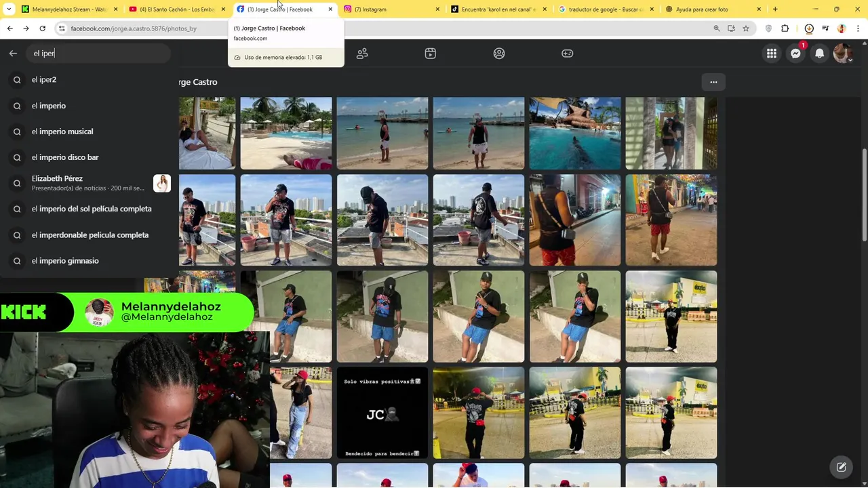Select the 'el imperio musical' suggestion
Viewport: 868px width, 488px height.
pyautogui.click(x=88, y=131)
